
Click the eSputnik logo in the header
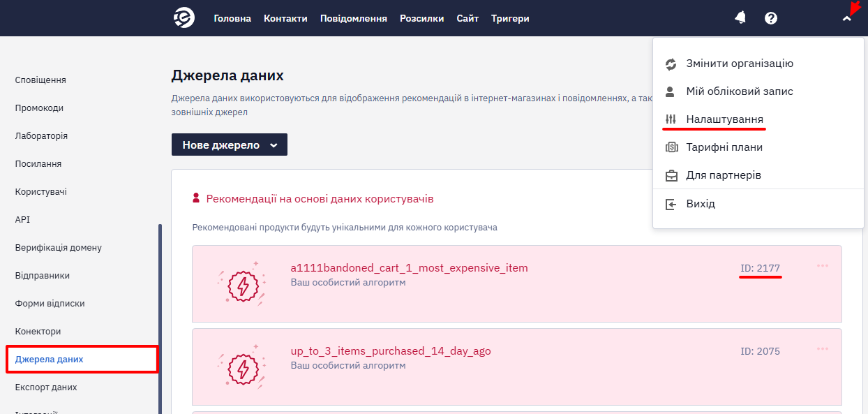point(184,18)
